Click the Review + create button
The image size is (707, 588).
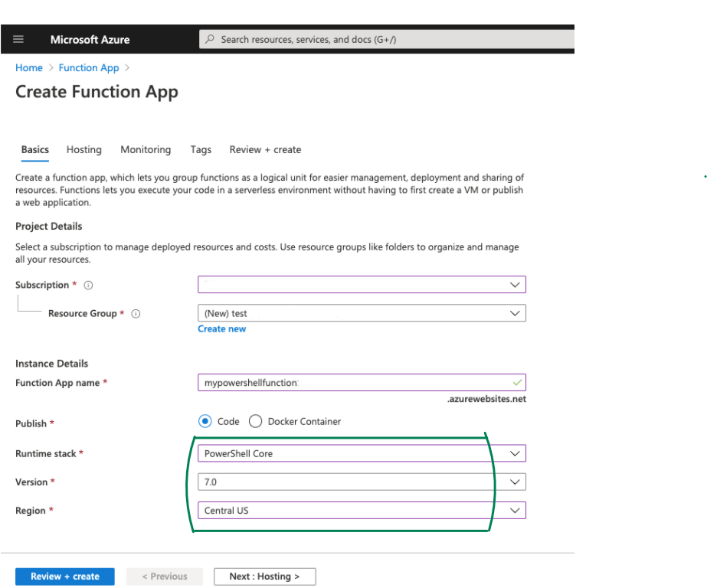(64, 577)
